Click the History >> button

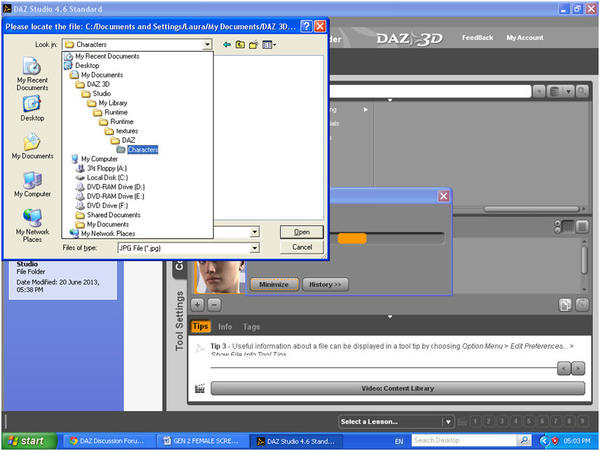click(325, 285)
